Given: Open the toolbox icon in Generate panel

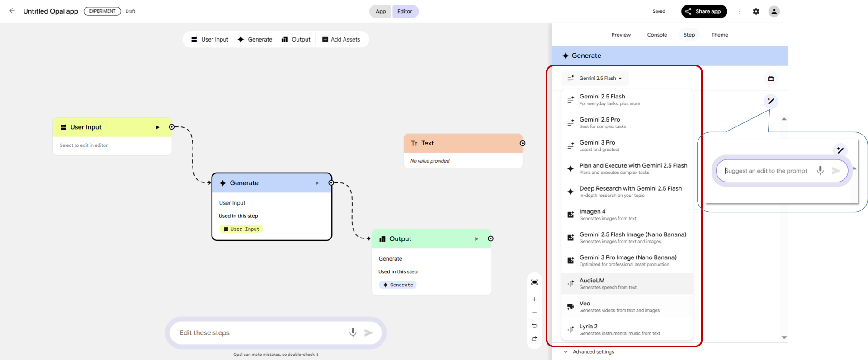Looking at the screenshot, I should [x=771, y=79].
